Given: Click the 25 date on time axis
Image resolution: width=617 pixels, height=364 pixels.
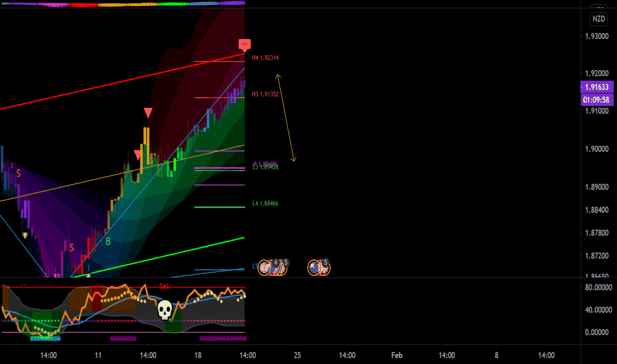Looking at the screenshot, I should point(297,355).
